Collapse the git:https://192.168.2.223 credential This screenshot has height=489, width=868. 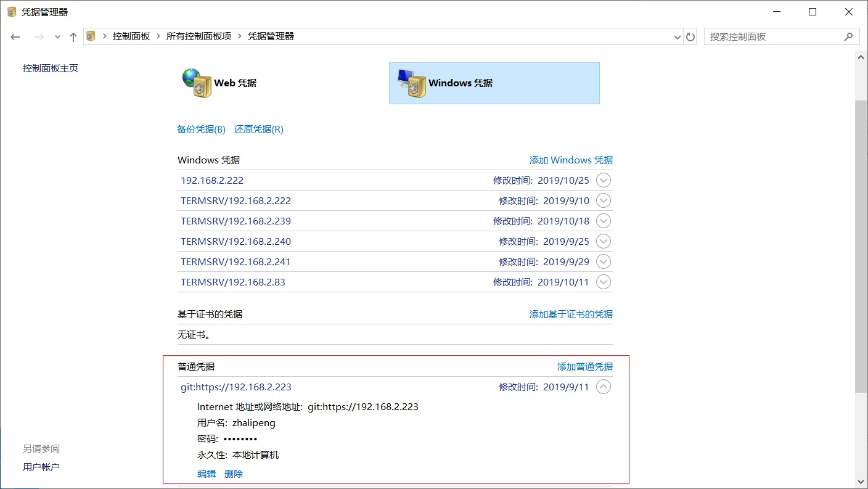(604, 387)
